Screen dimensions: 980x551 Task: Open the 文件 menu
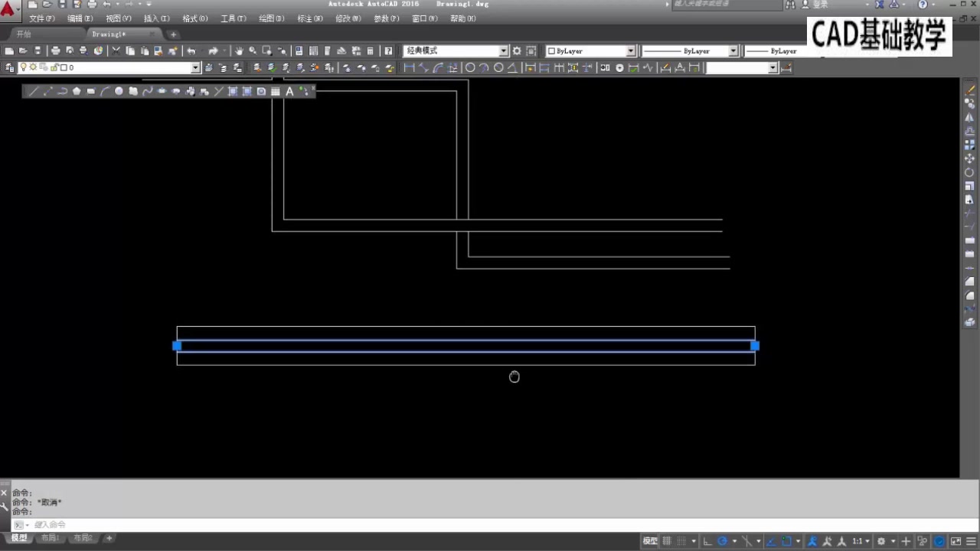[x=41, y=18]
